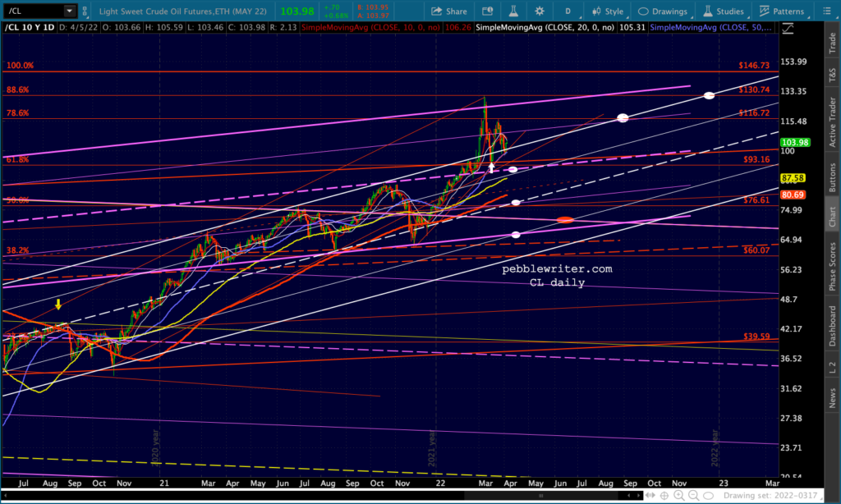Click the symbol link chain icon
841x504 pixels.
(85, 11)
